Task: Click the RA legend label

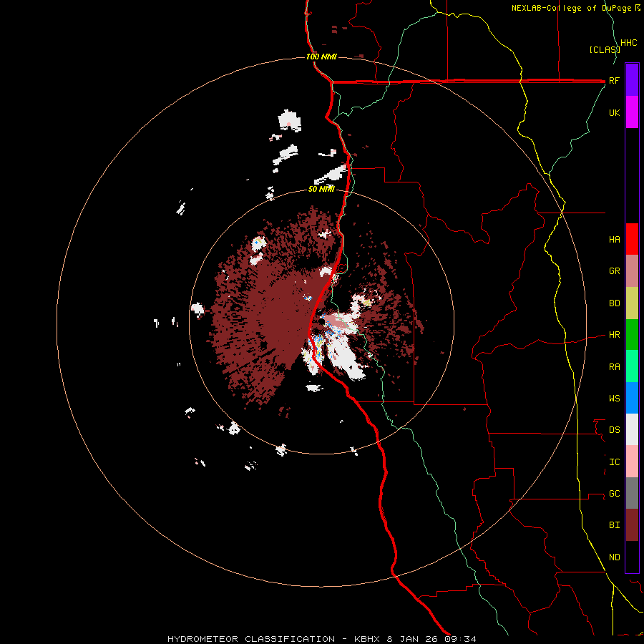Action: point(614,367)
